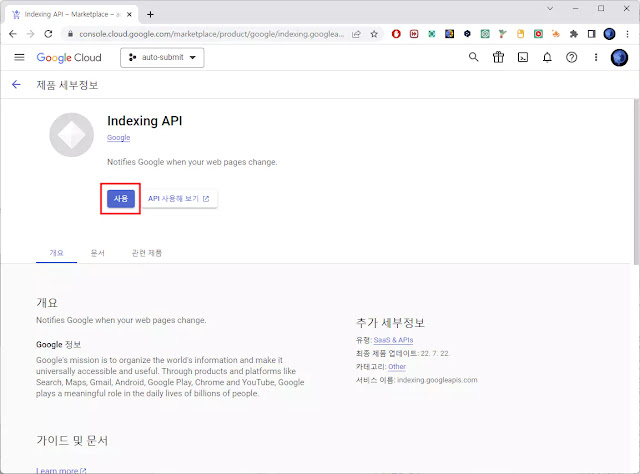
Task: Click the Indexing API heading text
Action: click(144, 121)
